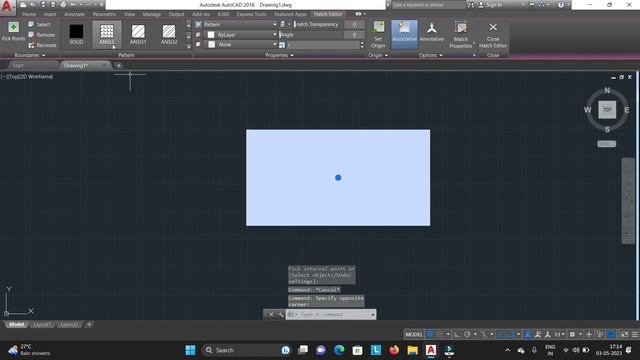640x360 pixels.
Task: Click the Sign In button
Action: (x=489, y=5)
